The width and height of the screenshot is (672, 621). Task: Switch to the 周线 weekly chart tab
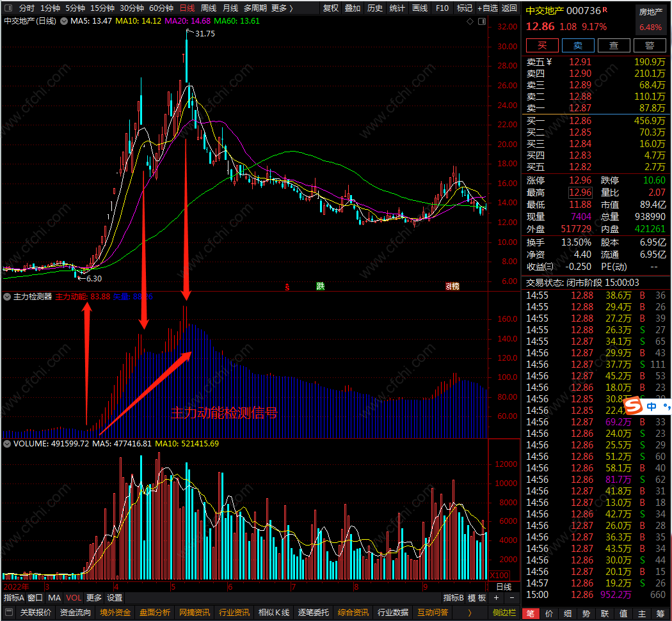(x=209, y=8)
